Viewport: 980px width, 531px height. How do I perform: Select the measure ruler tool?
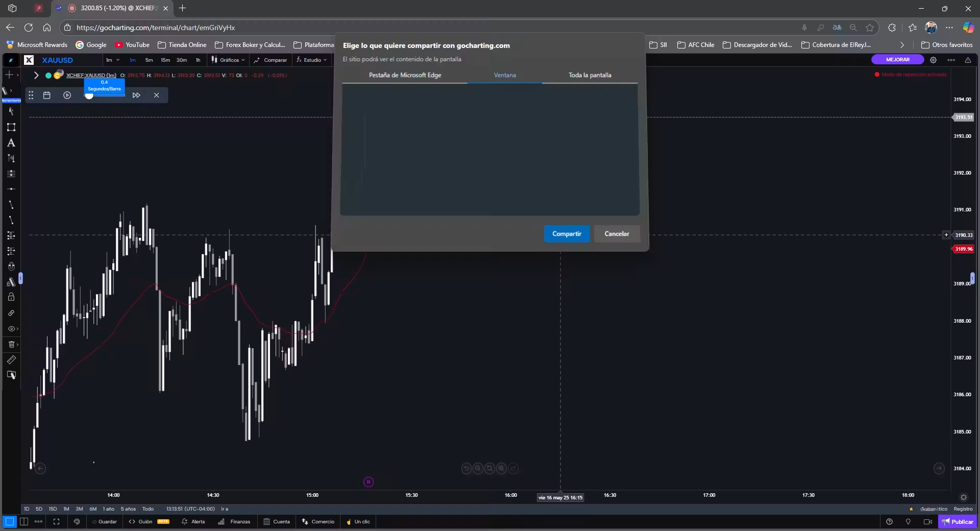coord(11,360)
